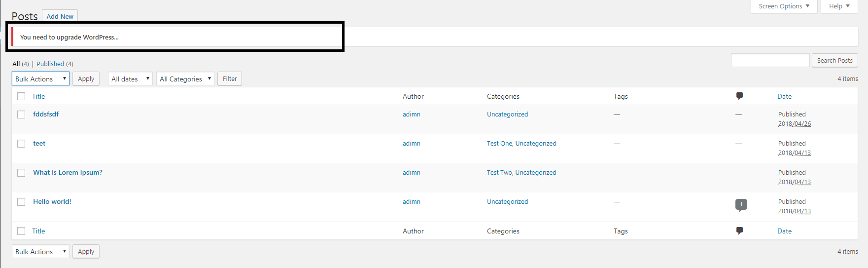Viewport: 868px width, 268px height.
Task: Check the box beside the teet post
Action: point(21,144)
